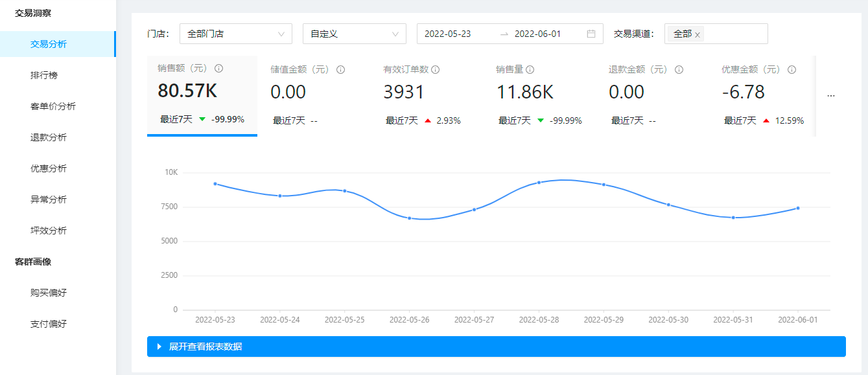Click info icon next to 销售额（元）
Viewport: 868px width, 375px height.
(x=219, y=69)
